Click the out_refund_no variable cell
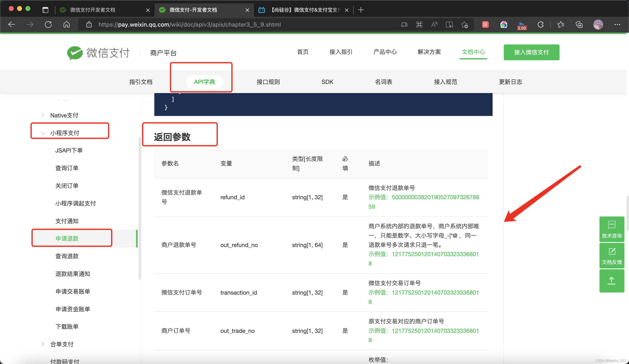This screenshot has width=629, height=364. click(239, 245)
